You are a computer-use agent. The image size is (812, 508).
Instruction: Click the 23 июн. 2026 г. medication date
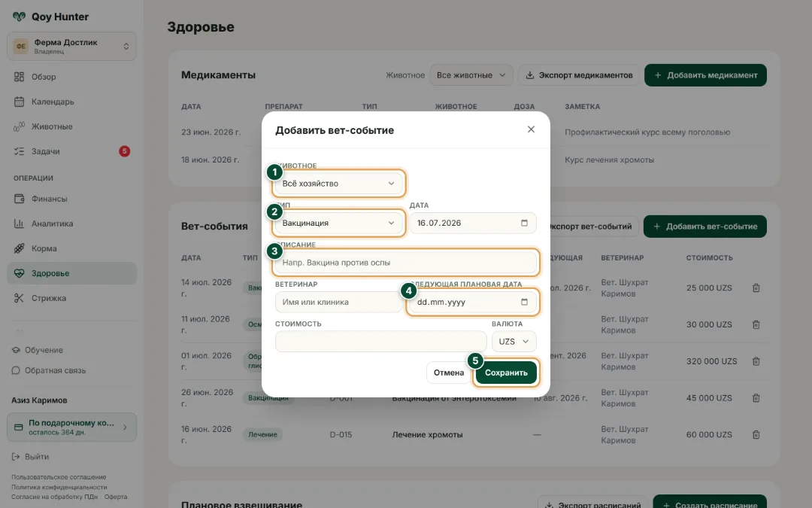pos(211,132)
